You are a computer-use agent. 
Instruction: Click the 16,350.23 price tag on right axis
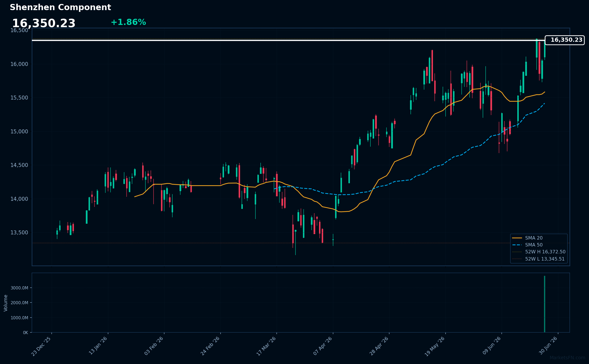(x=565, y=40)
